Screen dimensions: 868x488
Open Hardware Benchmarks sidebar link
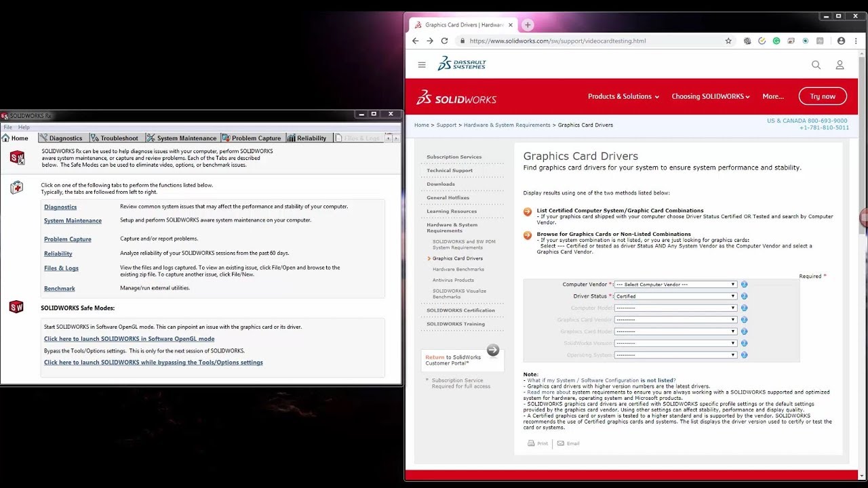458,269
